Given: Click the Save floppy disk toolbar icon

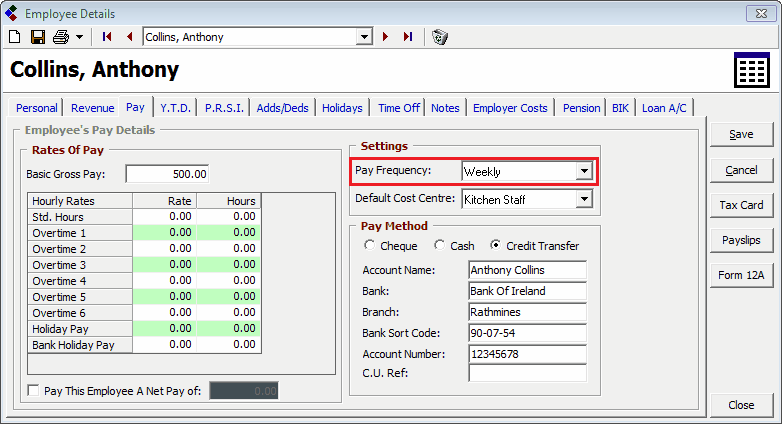Looking at the screenshot, I should 37,37.
